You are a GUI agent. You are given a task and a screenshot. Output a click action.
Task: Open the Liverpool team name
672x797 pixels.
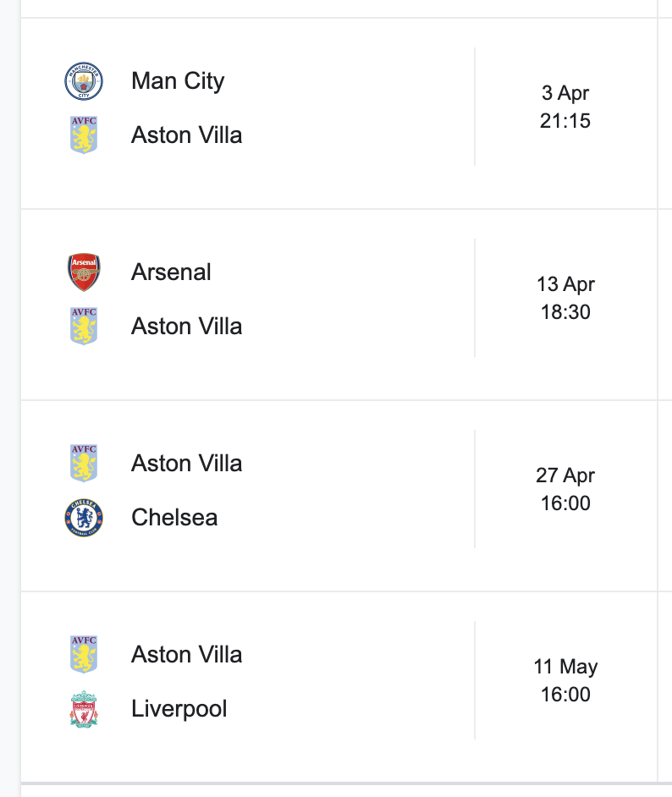pyautogui.click(x=179, y=709)
